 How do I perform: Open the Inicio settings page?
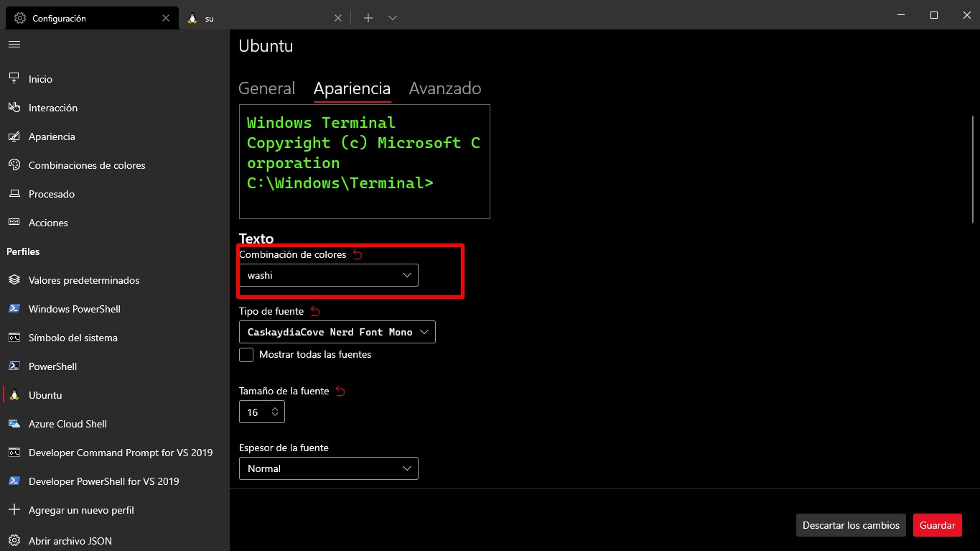point(115,79)
